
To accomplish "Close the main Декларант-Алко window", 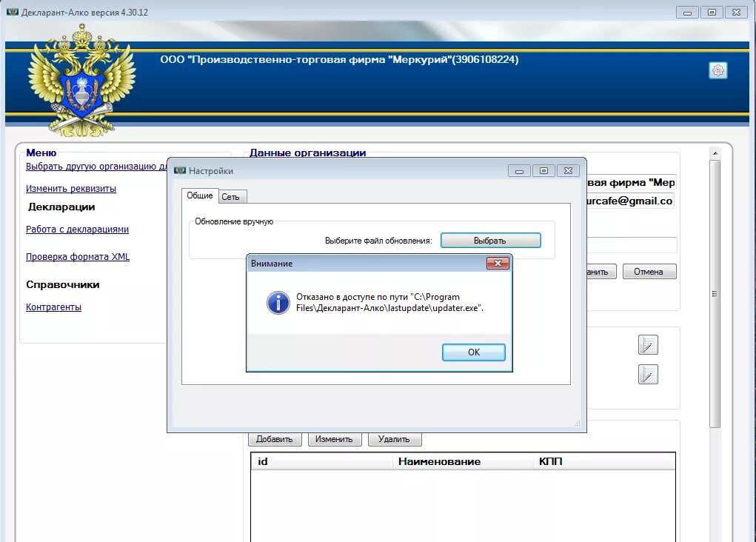I will [x=736, y=13].
